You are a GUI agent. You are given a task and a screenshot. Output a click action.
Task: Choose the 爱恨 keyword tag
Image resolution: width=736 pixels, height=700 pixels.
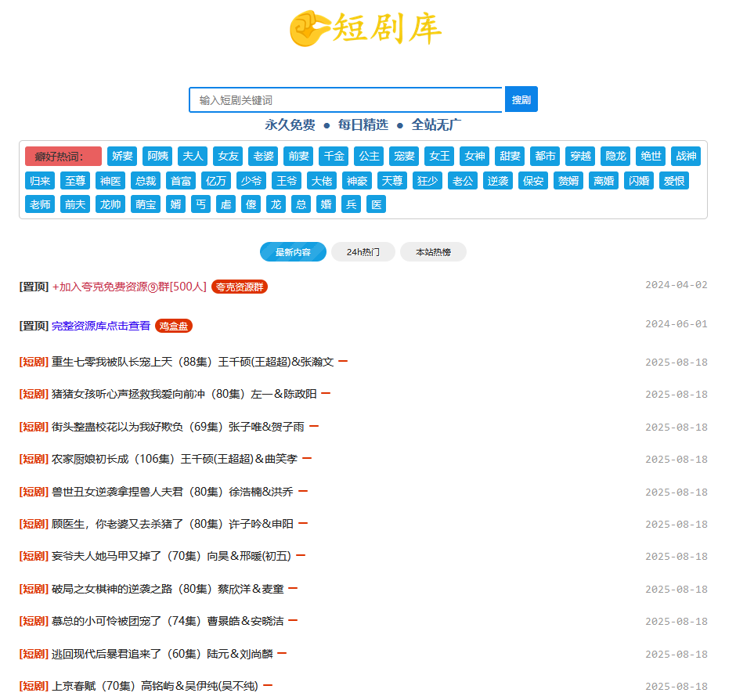coord(674,181)
